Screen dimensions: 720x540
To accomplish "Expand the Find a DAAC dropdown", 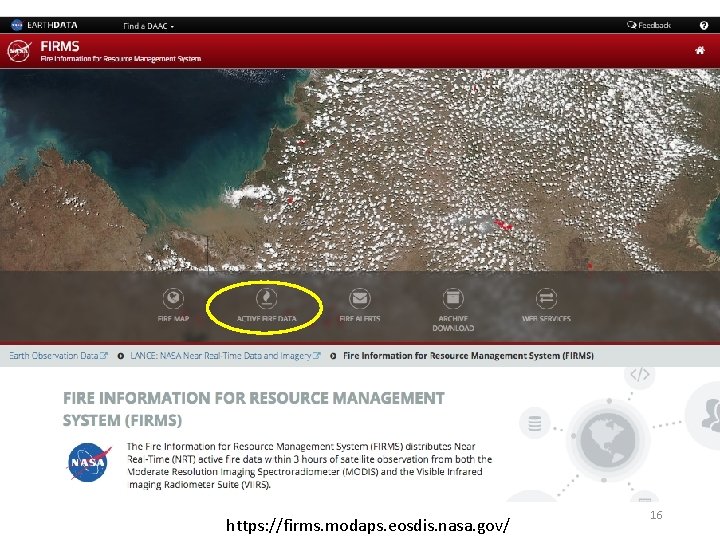I will click(x=148, y=26).
